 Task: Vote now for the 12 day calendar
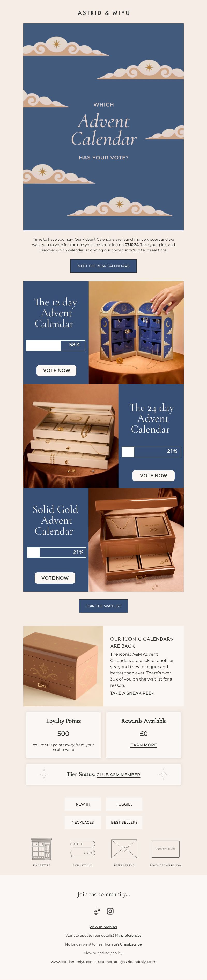point(56,370)
